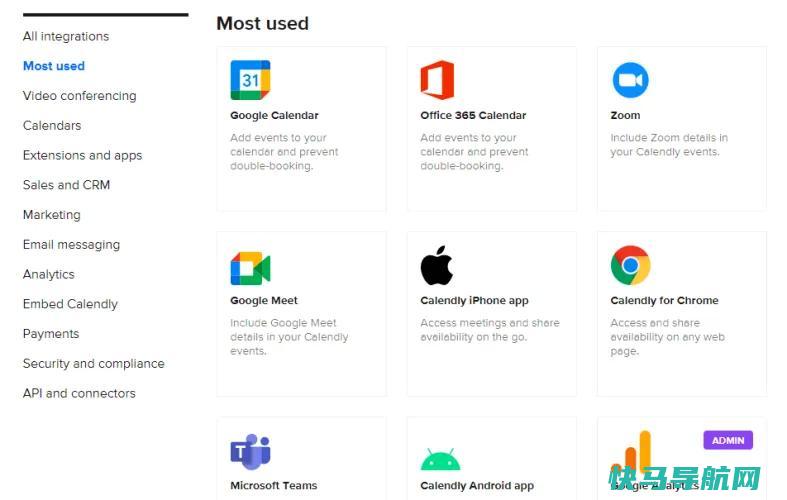Click the Office 365 Calendar logo
Image resolution: width=787 pixels, height=500 pixels.
(437, 80)
